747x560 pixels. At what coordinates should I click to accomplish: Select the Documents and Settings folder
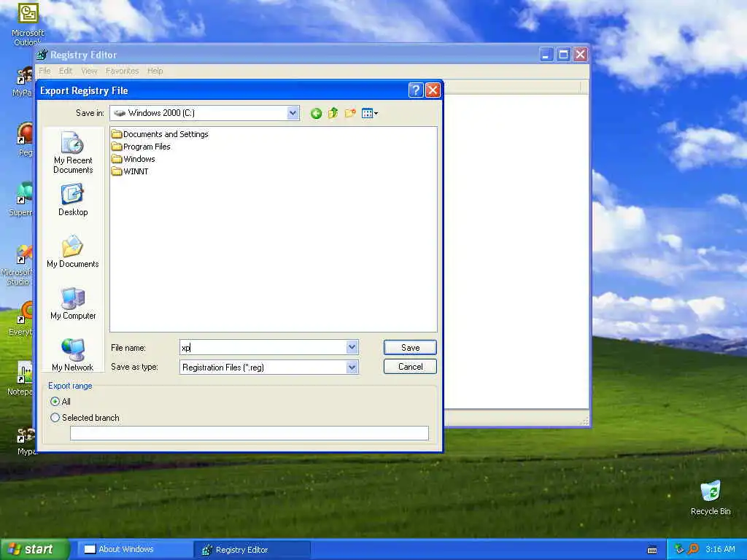click(x=160, y=134)
